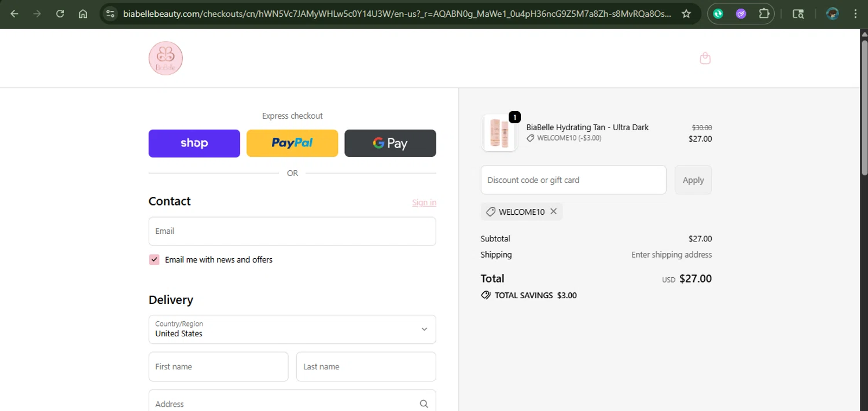Open the tab search icon in toolbar
Viewport: 868px width, 411px height.
click(798, 14)
